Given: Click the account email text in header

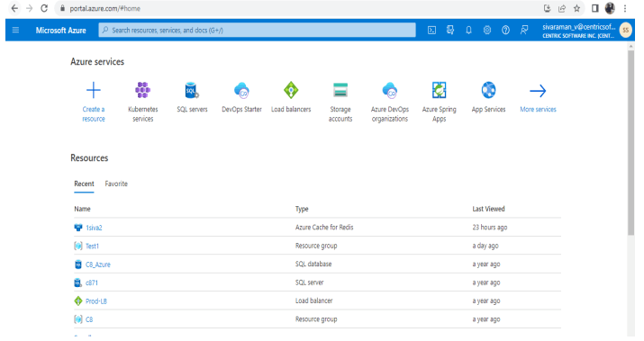Looking at the screenshot, I should pyautogui.click(x=578, y=27).
